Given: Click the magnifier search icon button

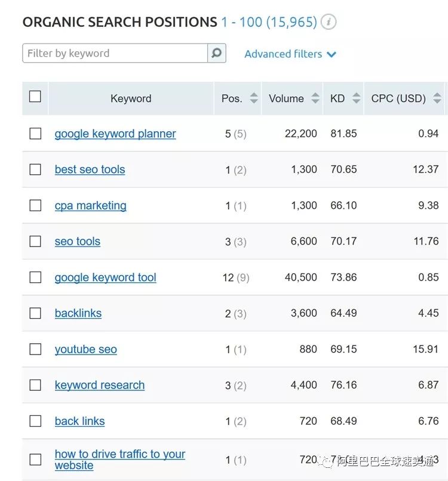Looking at the screenshot, I should click(216, 53).
